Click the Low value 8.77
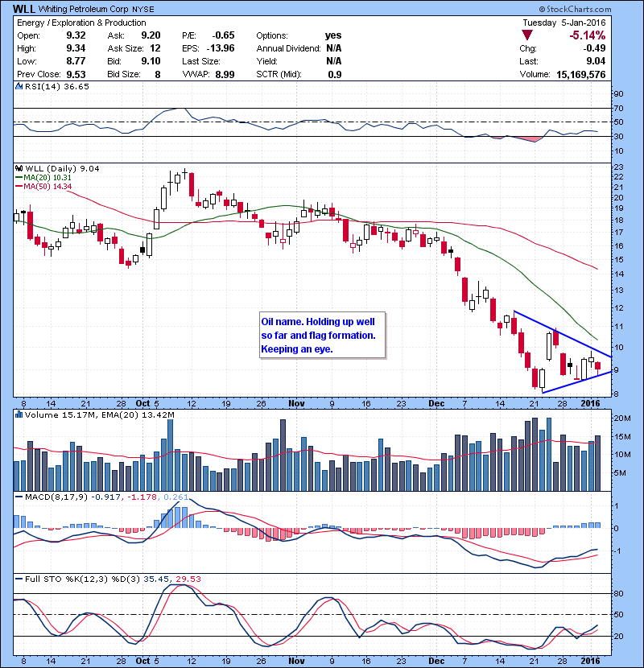The width and height of the screenshot is (644, 668). 76,61
